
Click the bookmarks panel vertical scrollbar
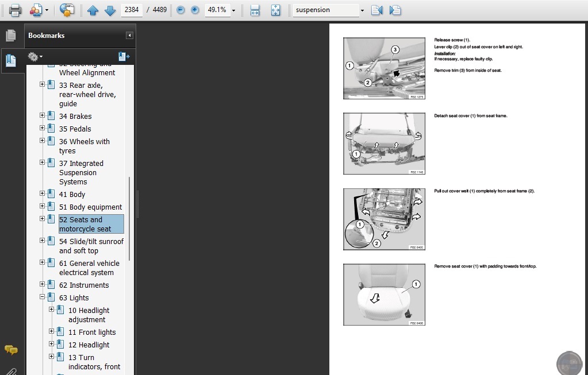[129, 219]
